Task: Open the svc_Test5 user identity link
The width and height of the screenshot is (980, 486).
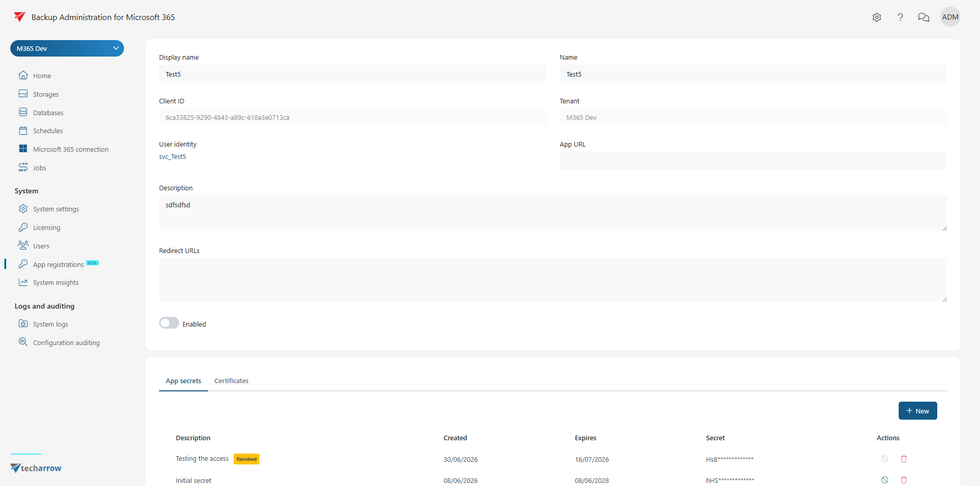Action: coord(172,157)
